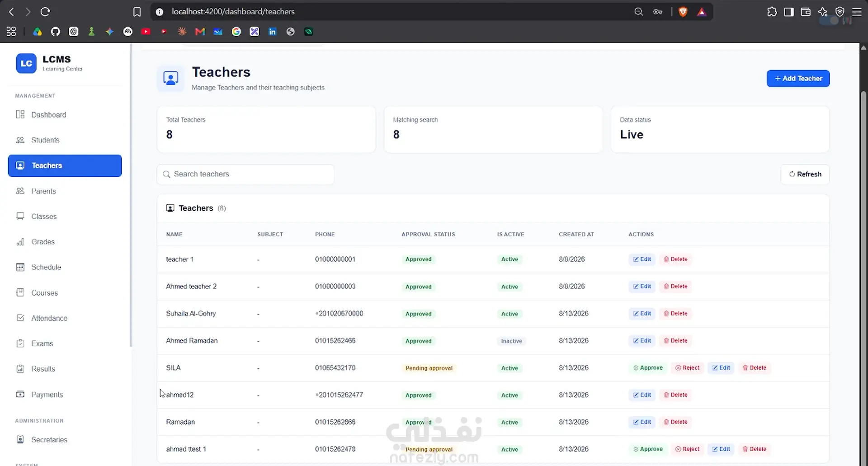Delete teacher 1
868x466 pixels.
[x=675, y=259]
